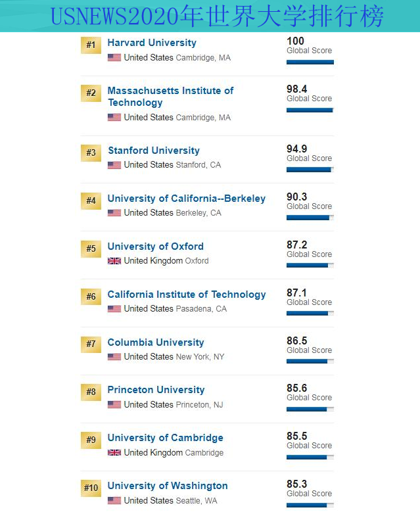
Task: Open the University of Oxford link
Action: [155, 246]
